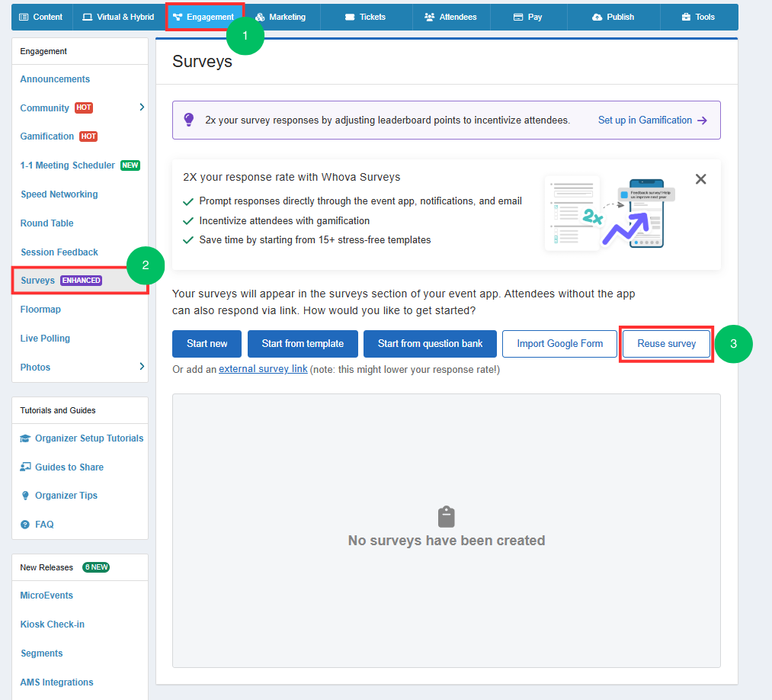
Task: Open the Floormap page
Action: [40, 310]
